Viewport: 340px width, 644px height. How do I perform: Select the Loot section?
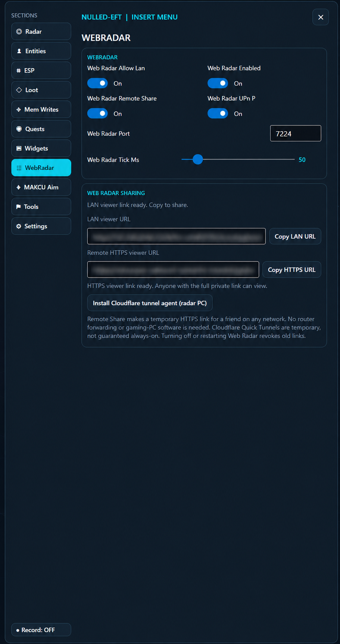41,90
